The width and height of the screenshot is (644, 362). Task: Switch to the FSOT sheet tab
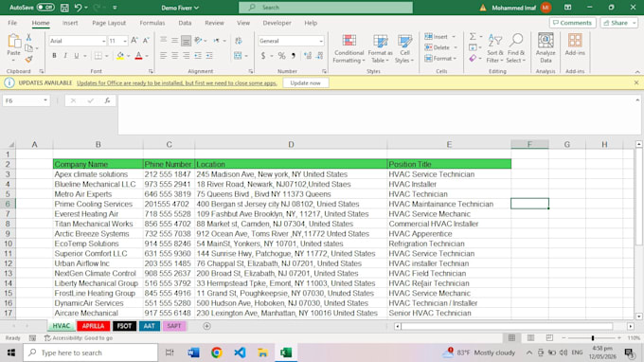[x=124, y=326]
